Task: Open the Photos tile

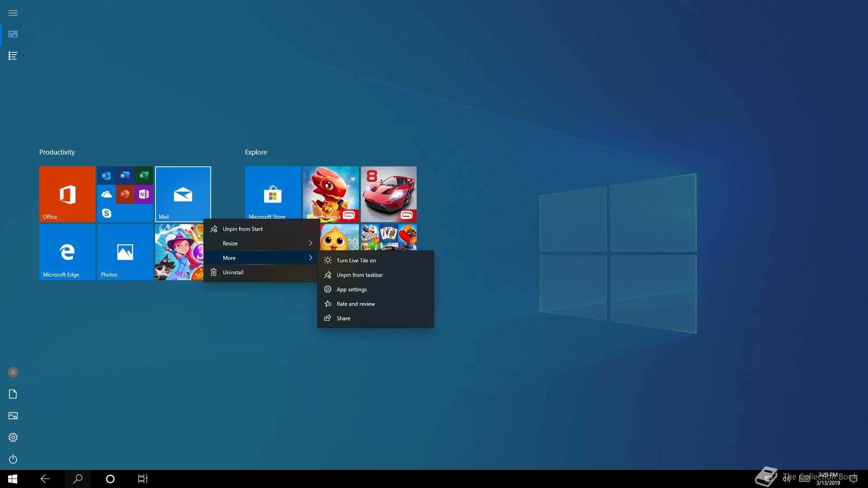Action: pyautogui.click(x=125, y=252)
